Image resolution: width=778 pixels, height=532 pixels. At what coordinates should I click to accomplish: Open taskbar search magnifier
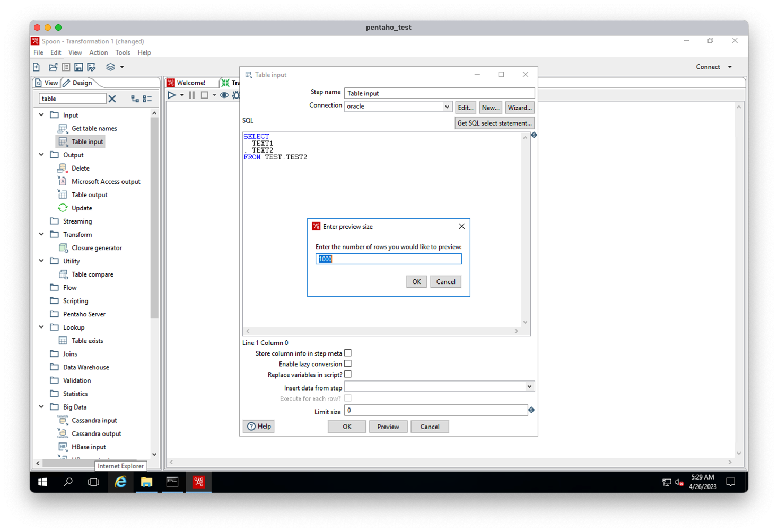[x=68, y=482]
